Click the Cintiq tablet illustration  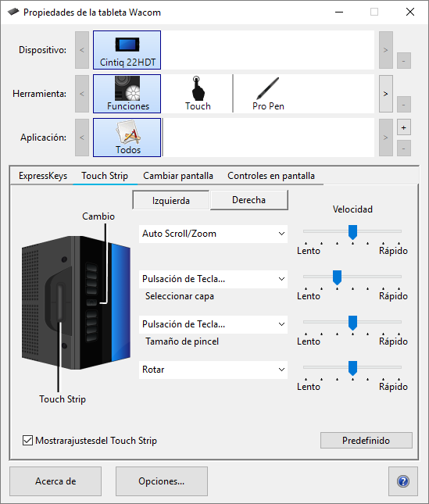point(76,302)
